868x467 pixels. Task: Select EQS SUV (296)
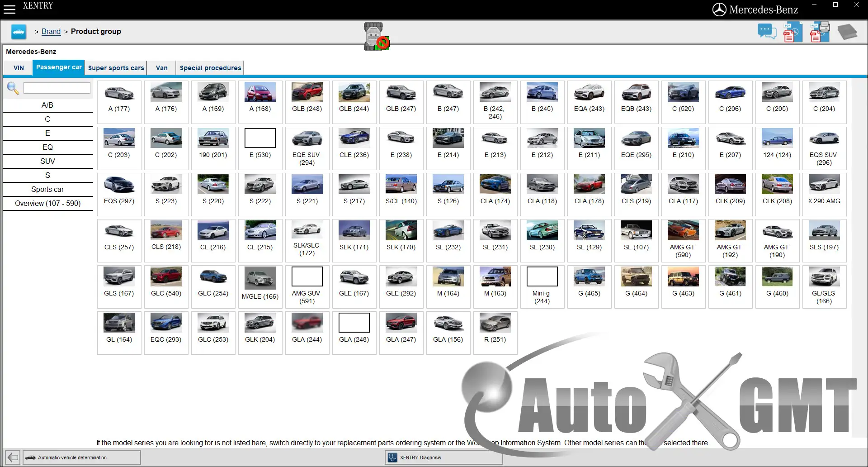click(825, 148)
